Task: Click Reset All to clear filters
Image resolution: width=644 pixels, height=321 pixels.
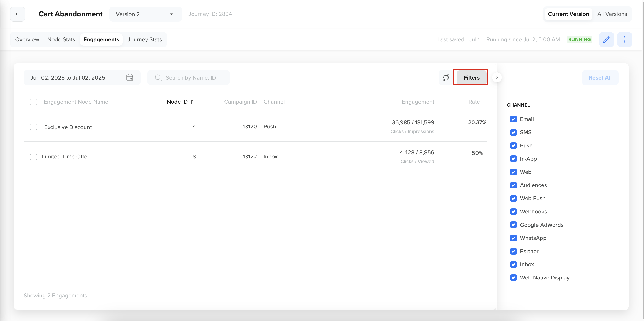Action: pos(600,77)
